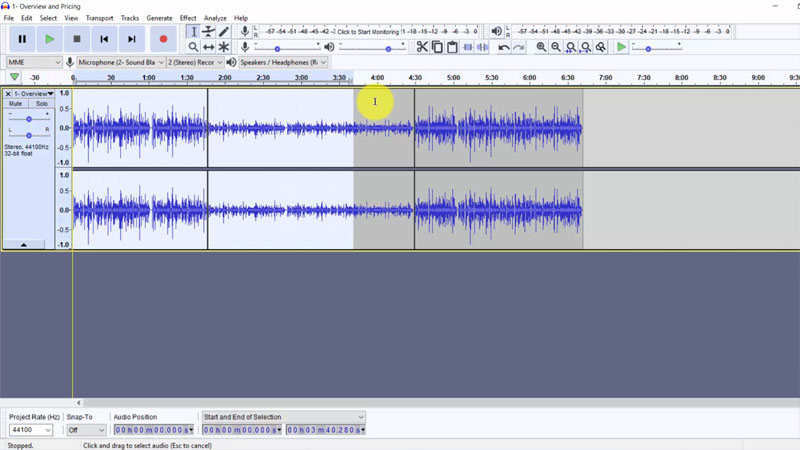This screenshot has width=800, height=450.
Task: Click the Undo arrow icon
Action: pyautogui.click(x=503, y=47)
